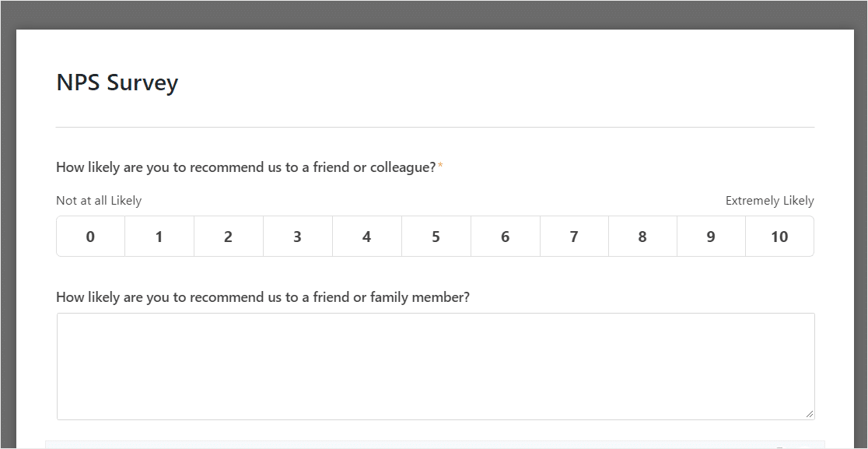Click the text area resize handle

coord(810,414)
